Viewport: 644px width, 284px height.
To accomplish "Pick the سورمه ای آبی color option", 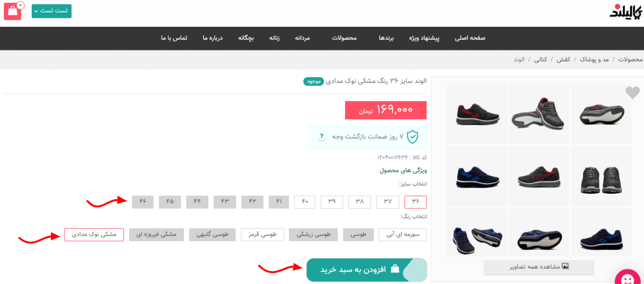I will pos(403,235).
